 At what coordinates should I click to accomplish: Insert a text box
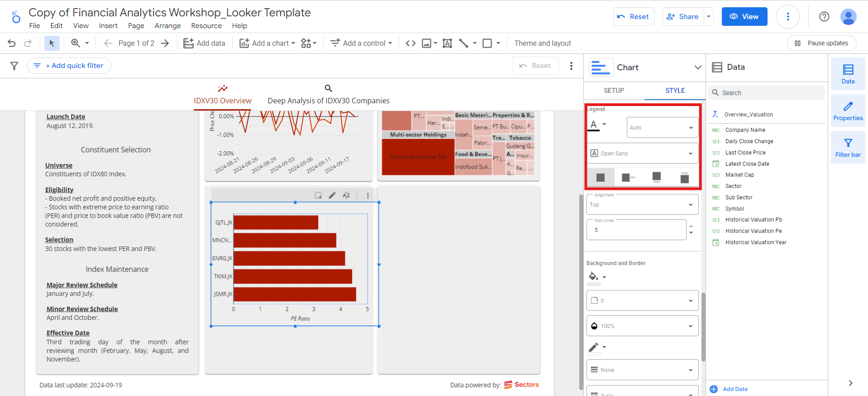[x=447, y=43]
